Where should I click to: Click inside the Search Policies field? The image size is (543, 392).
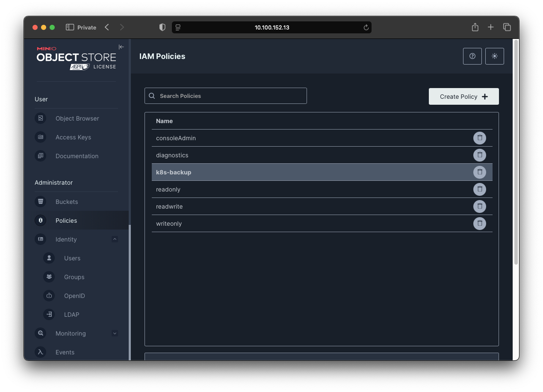tap(225, 96)
